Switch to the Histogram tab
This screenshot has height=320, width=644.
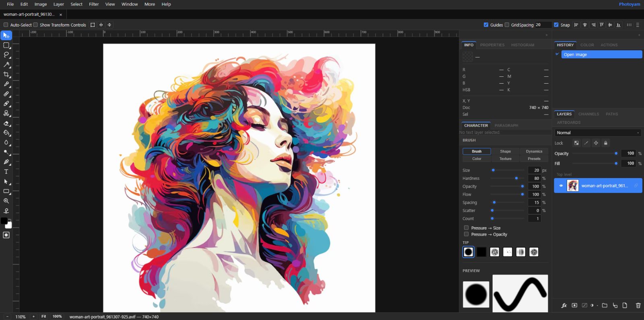[522, 45]
